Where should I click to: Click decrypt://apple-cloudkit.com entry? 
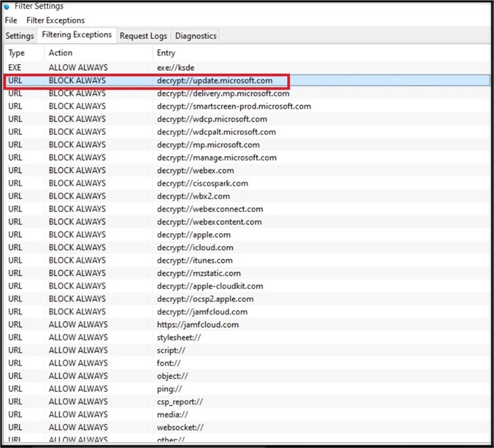[210, 286]
